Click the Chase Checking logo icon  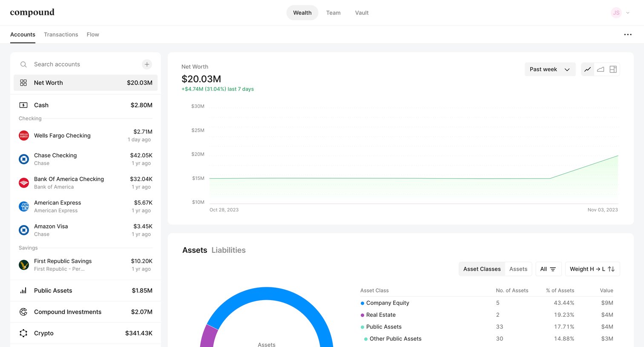click(24, 159)
